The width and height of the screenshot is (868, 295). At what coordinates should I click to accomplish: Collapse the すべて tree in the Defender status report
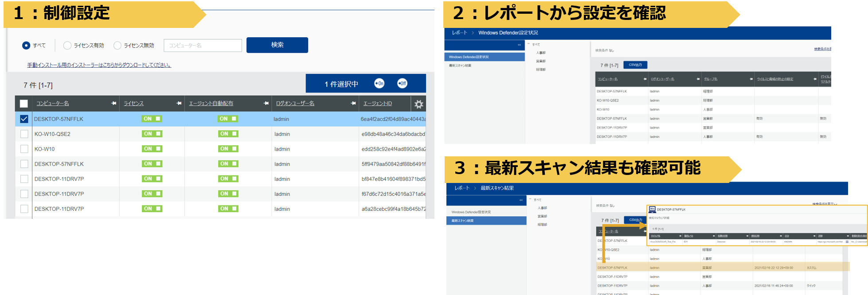pyautogui.click(x=529, y=44)
